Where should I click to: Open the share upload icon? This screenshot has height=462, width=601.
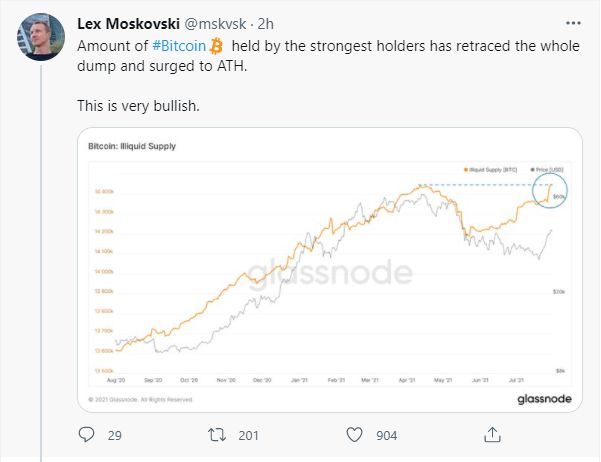click(492, 434)
